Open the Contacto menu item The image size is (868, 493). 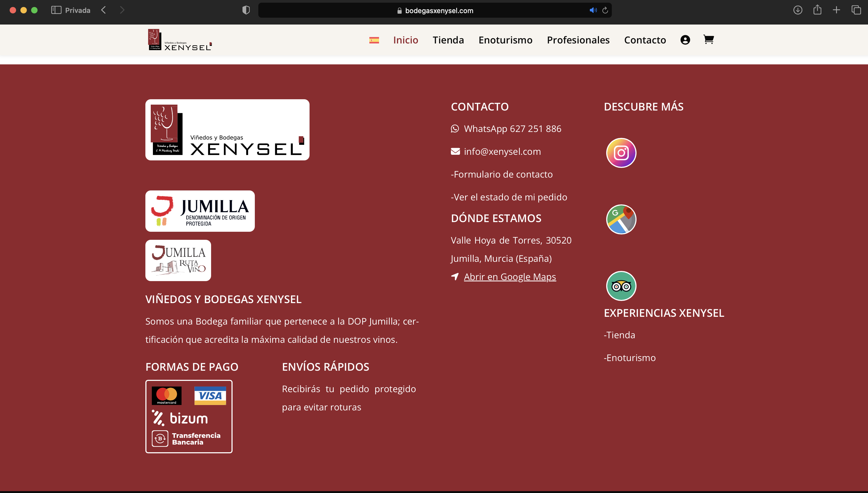[x=645, y=40]
